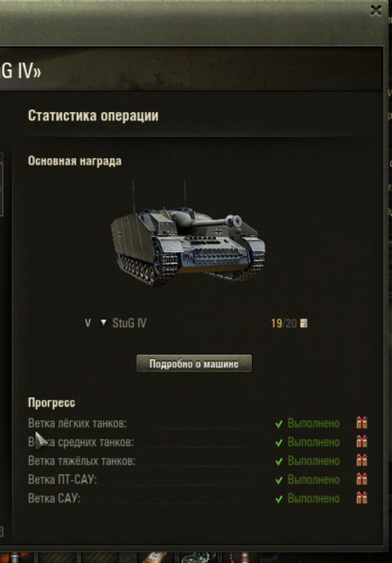392x563 pixels.
Task: Click the gift icon for САУ branch
Action: (362, 498)
